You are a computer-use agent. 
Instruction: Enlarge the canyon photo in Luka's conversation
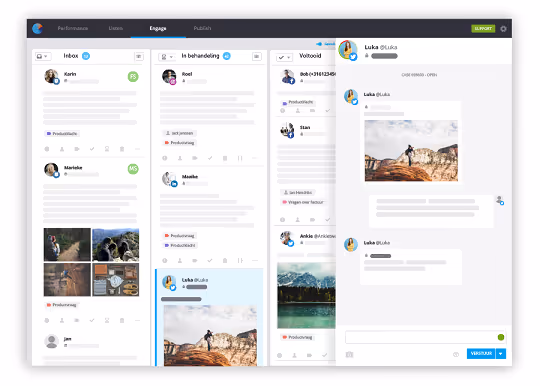411,150
